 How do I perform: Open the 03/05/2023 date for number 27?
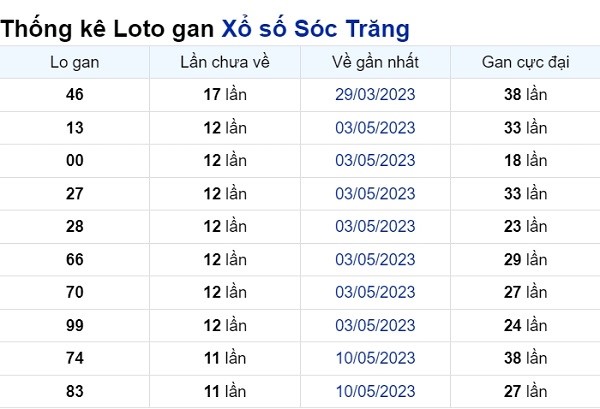pos(375,194)
